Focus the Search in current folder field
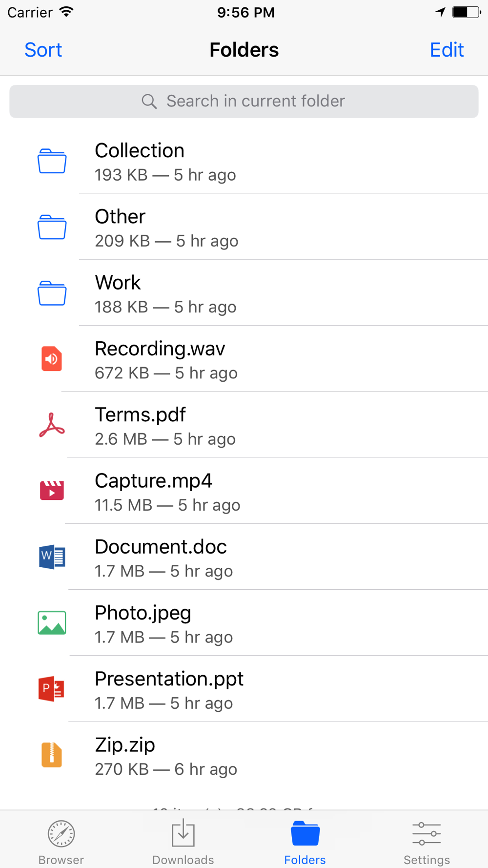The height and width of the screenshot is (868, 488). point(244,102)
